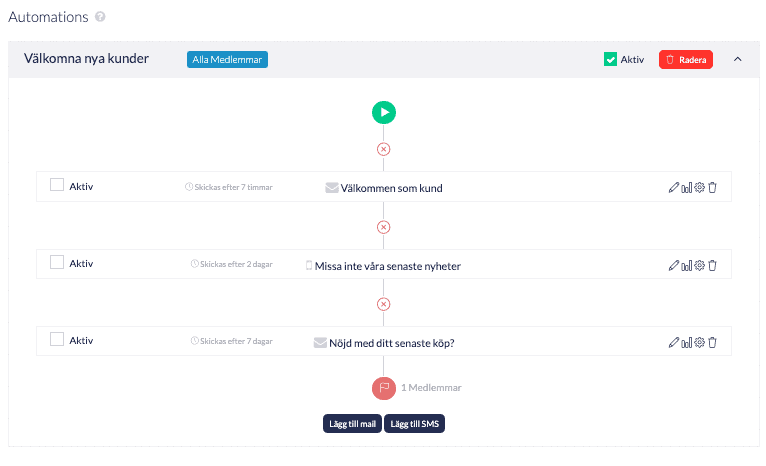
Task: Collapse the Välkomna nya kunder panel
Action: [738, 59]
